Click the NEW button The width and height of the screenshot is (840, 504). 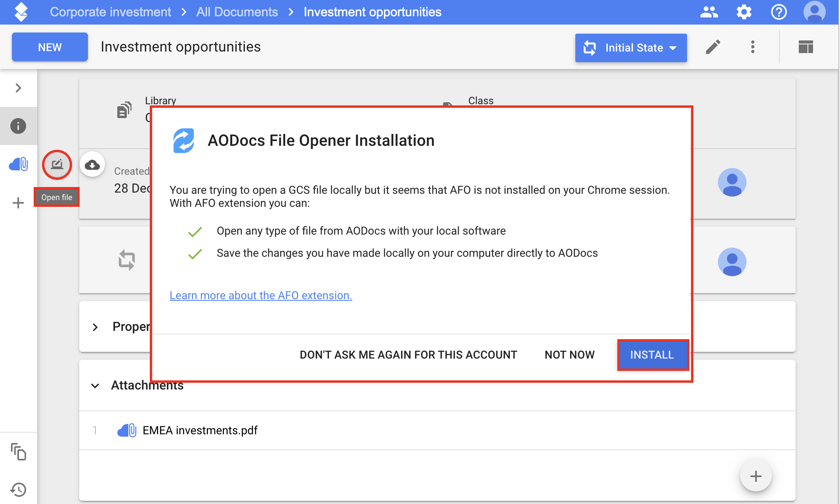point(50,47)
